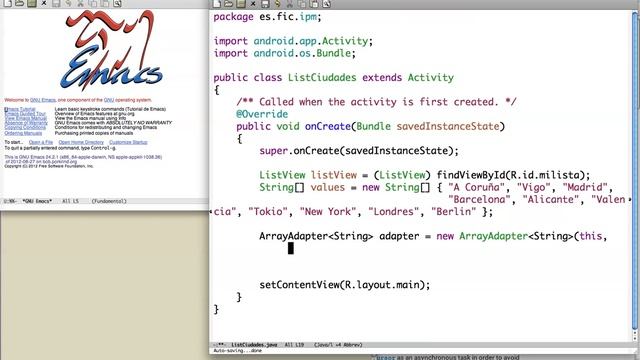Click New File icon in ListCiudades.java window
Image resolution: width=640 pixels, height=360 pixels.
217,4
